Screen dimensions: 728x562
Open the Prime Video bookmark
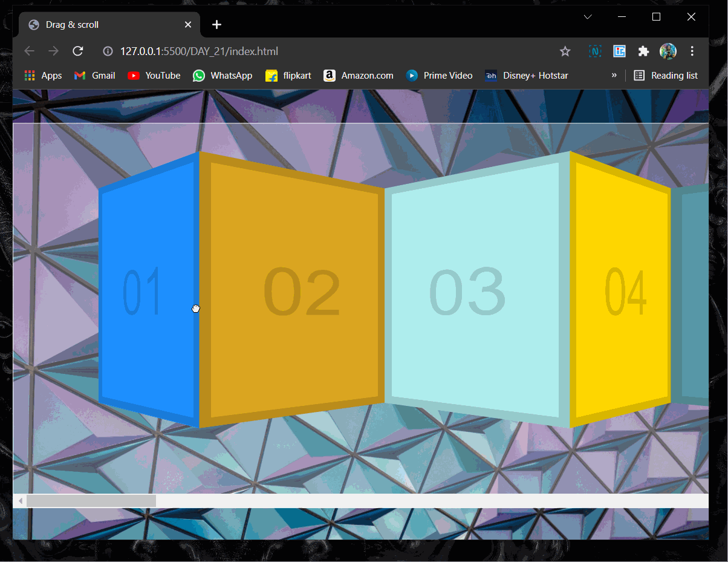pyautogui.click(x=439, y=76)
